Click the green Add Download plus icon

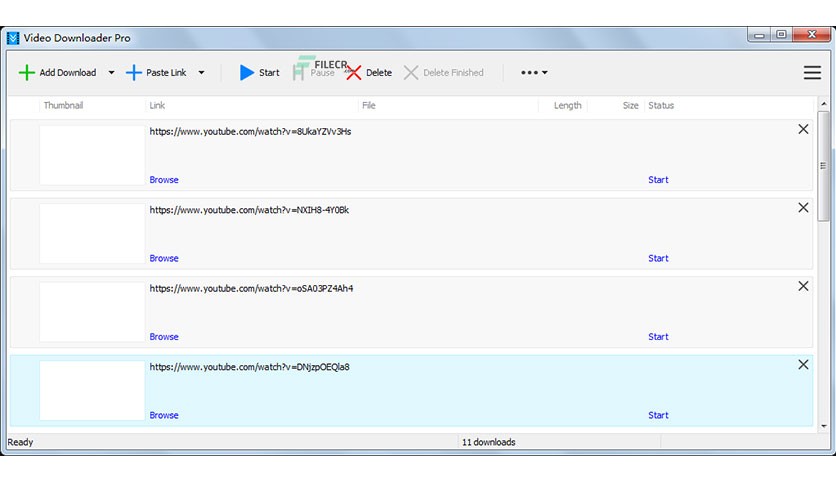tap(26, 72)
